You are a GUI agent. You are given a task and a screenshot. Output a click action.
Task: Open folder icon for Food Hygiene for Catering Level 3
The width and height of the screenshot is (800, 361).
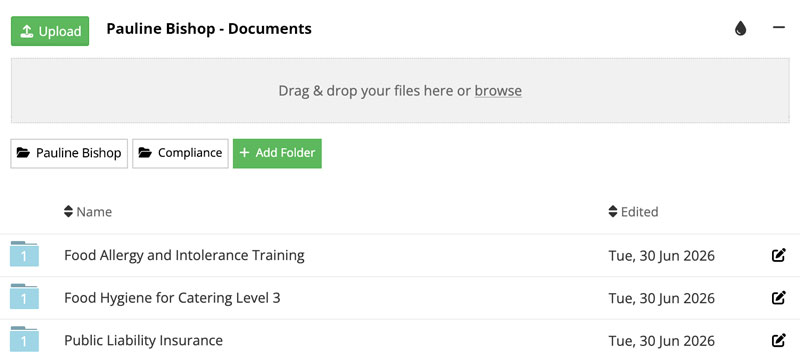(x=24, y=297)
